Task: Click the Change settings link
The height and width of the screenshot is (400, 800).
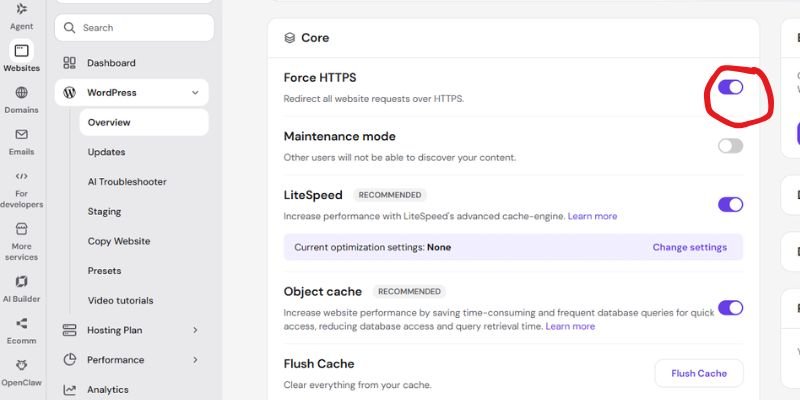Action: pos(690,247)
